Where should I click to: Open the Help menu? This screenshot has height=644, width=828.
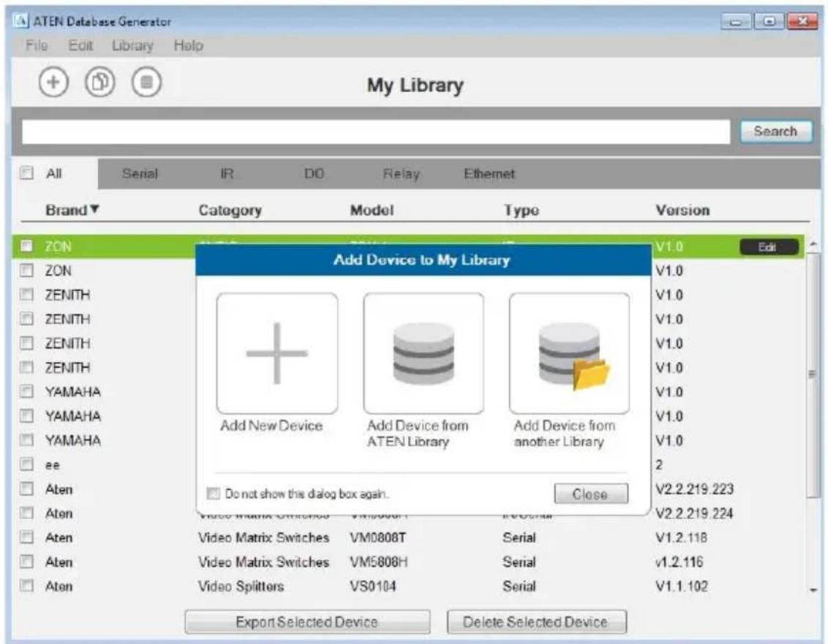189,46
